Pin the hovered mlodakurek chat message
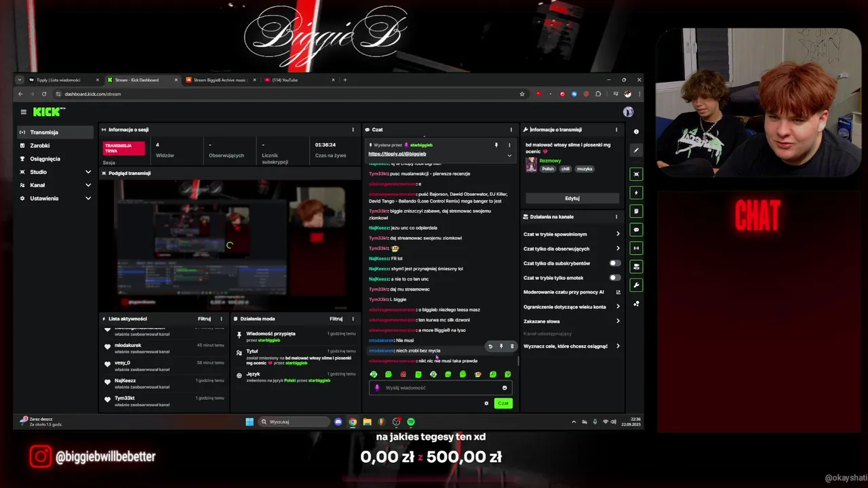The width and height of the screenshot is (868, 488). coord(501,346)
